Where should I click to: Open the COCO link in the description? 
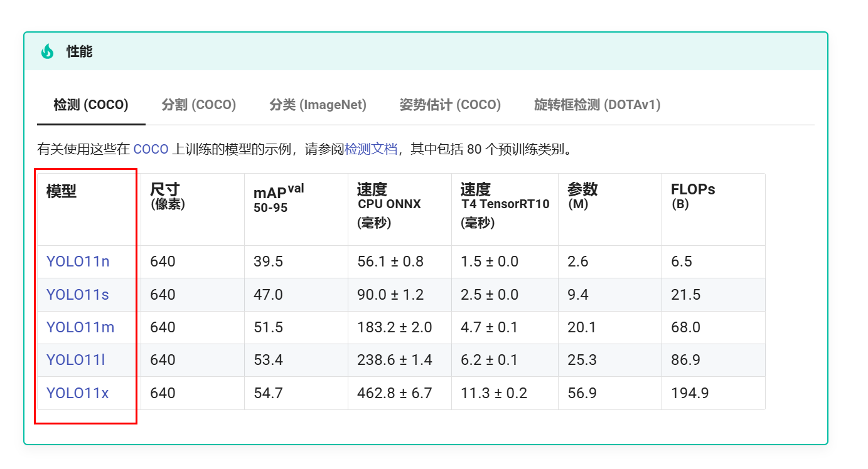click(x=151, y=149)
